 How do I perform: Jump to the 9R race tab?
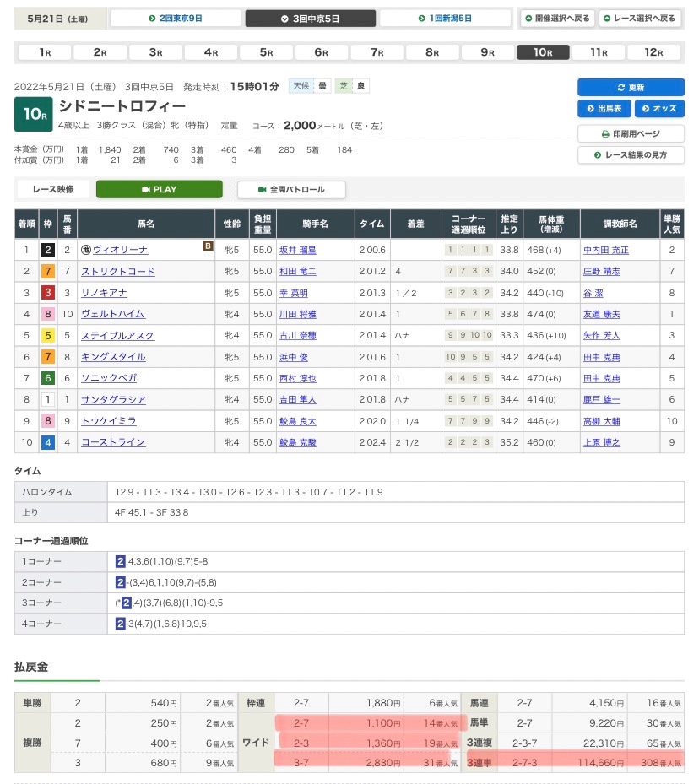[x=488, y=52]
